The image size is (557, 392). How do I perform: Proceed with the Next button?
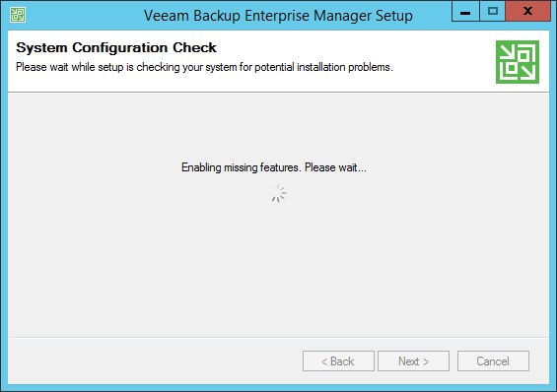[413, 361]
